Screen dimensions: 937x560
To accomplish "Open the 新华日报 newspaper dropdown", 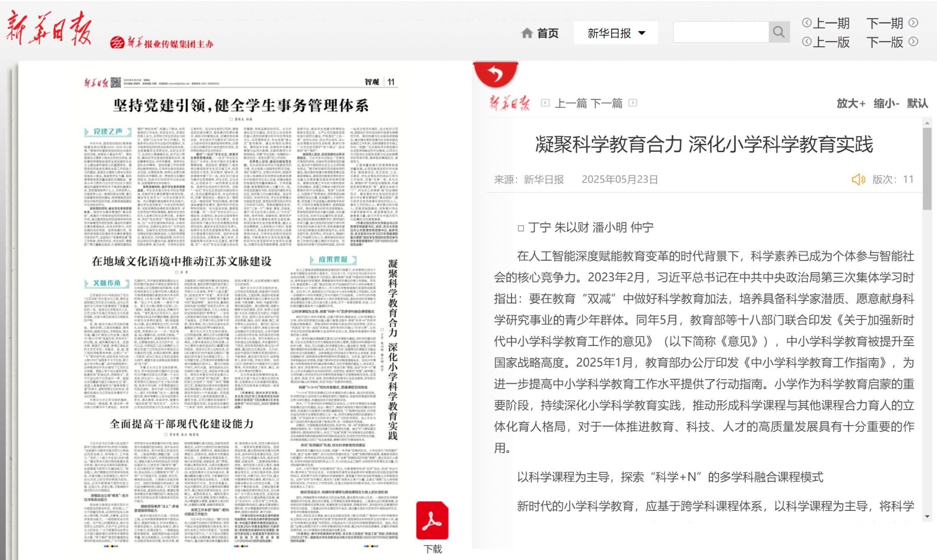I will 616,33.
